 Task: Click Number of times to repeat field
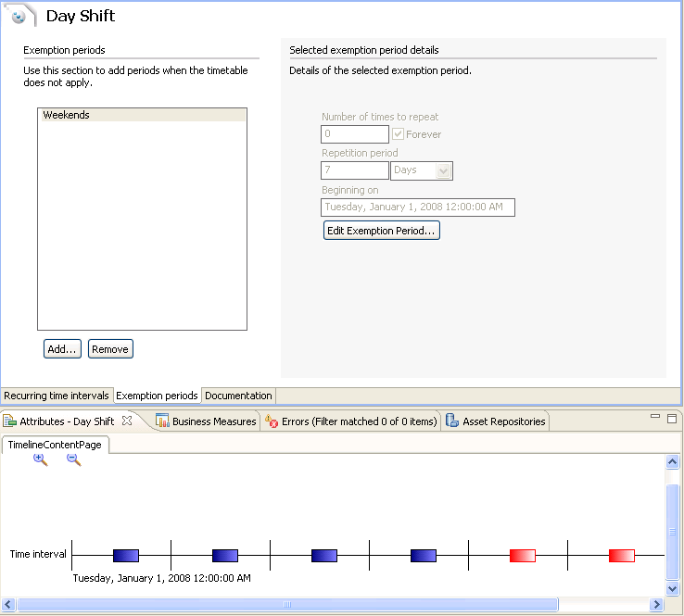pos(355,133)
